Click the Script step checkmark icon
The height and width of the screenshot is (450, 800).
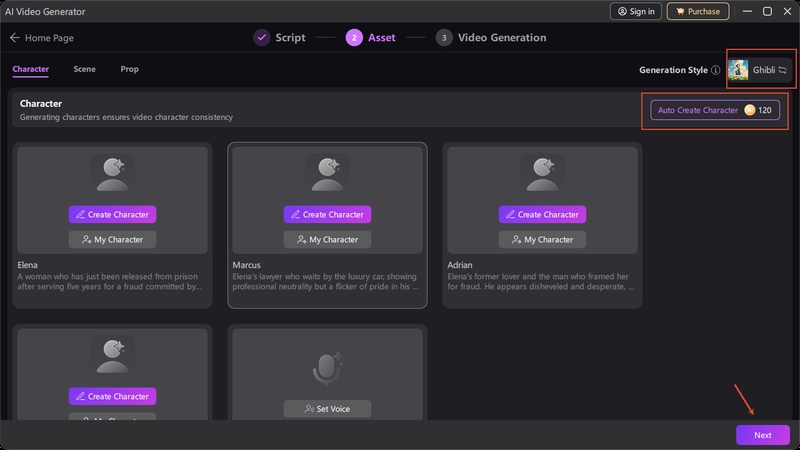(262, 38)
